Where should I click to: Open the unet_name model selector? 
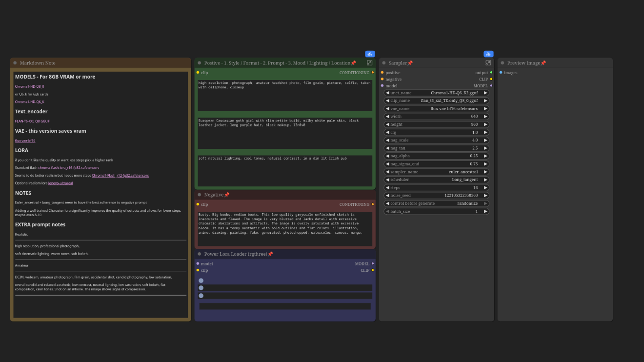436,93
